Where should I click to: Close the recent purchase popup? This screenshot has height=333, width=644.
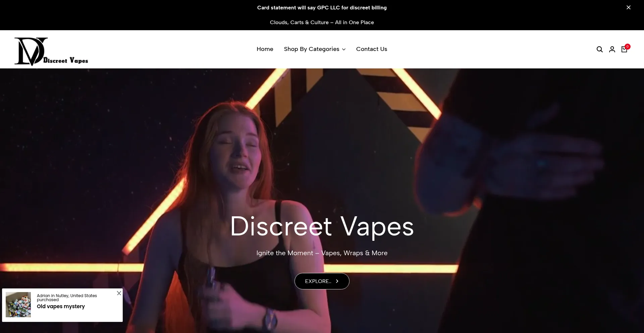pos(119,293)
